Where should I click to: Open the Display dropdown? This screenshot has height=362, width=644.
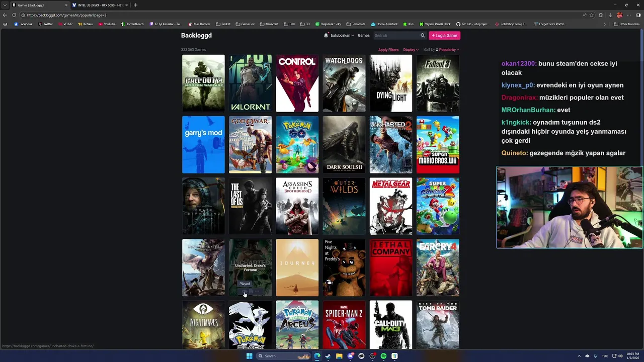(x=411, y=50)
